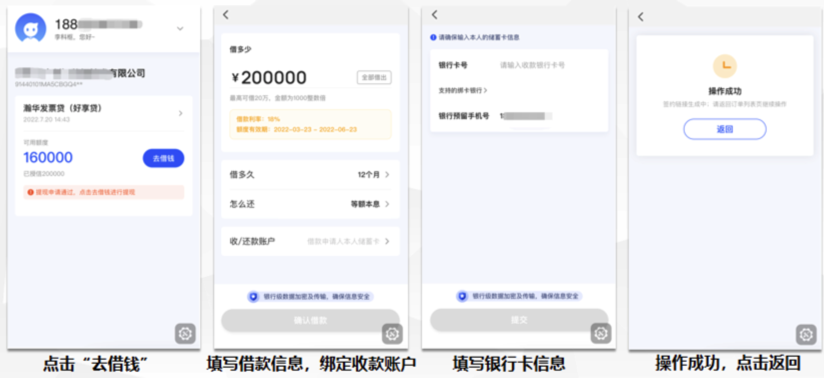Click the 借多少 heading

coord(241,49)
